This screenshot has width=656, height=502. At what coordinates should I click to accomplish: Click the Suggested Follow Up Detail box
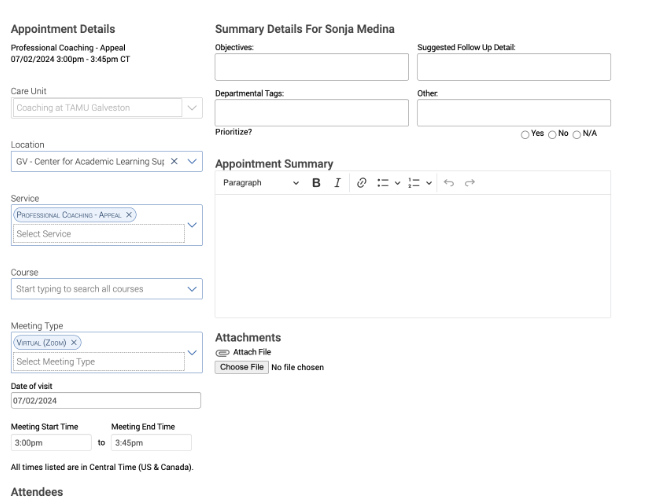point(514,67)
